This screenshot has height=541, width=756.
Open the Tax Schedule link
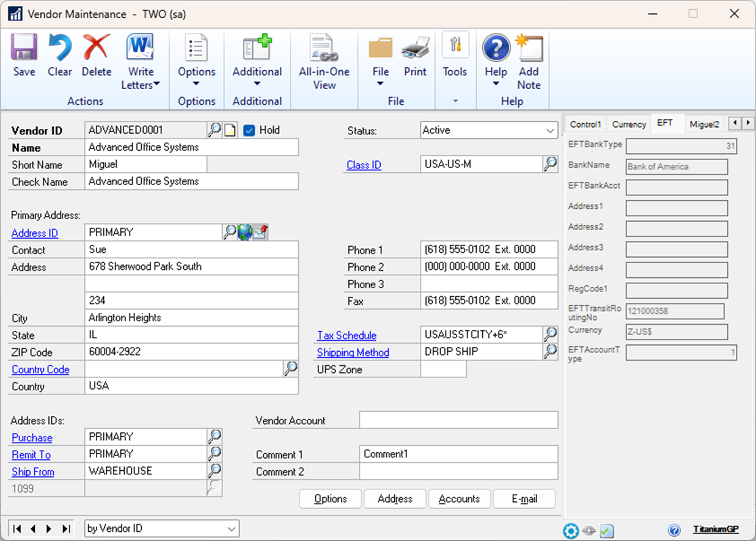pos(347,335)
